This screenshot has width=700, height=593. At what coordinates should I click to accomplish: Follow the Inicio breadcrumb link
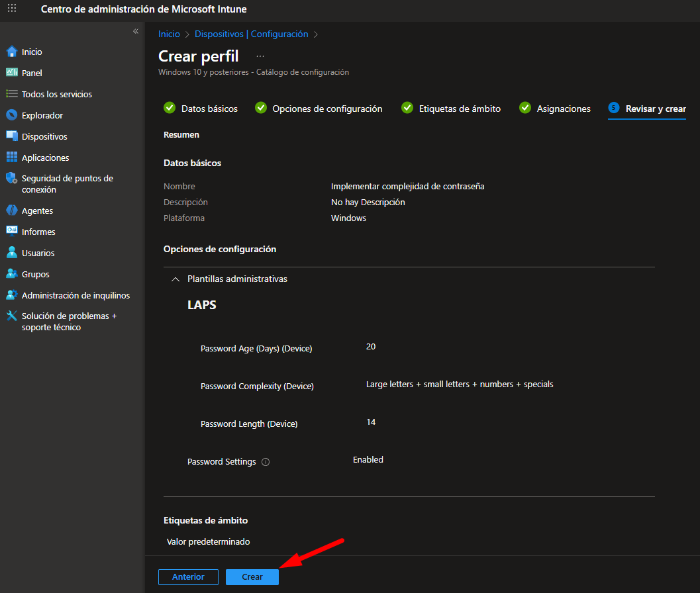coord(169,34)
